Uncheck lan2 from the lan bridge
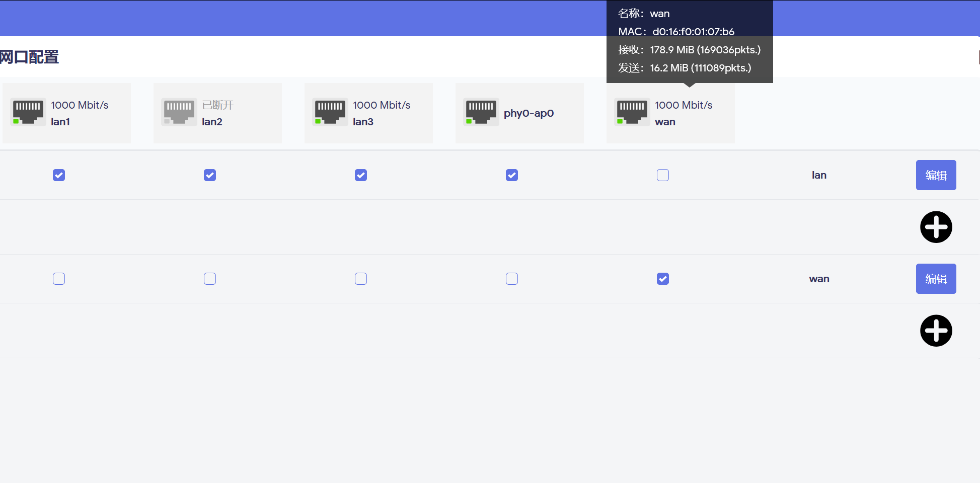The width and height of the screenshot is (980, 483). 209,175
